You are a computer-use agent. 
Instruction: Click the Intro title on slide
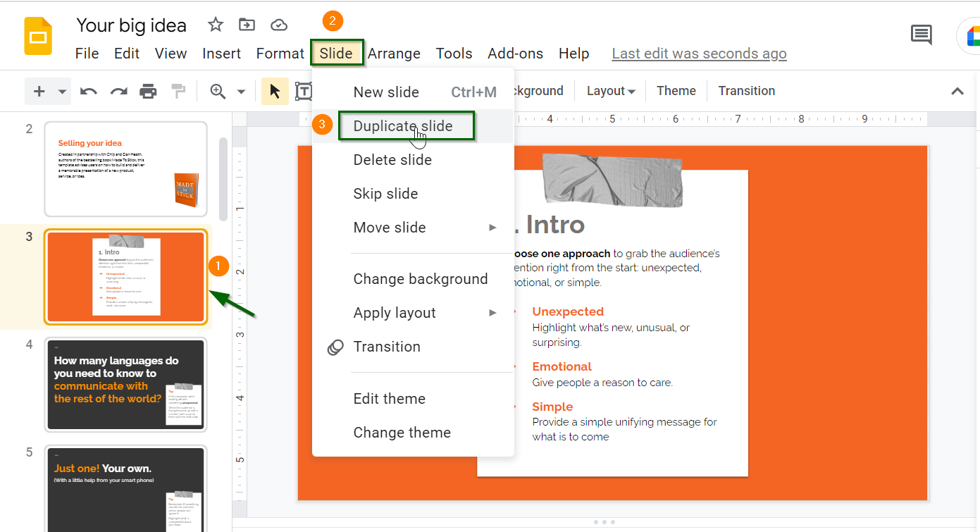click(555, 225)
